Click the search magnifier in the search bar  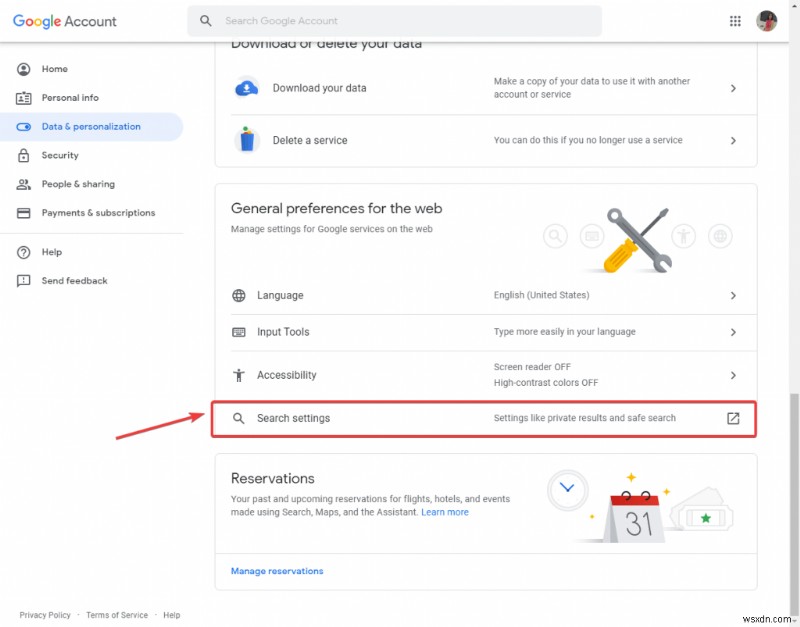(206, 20)
